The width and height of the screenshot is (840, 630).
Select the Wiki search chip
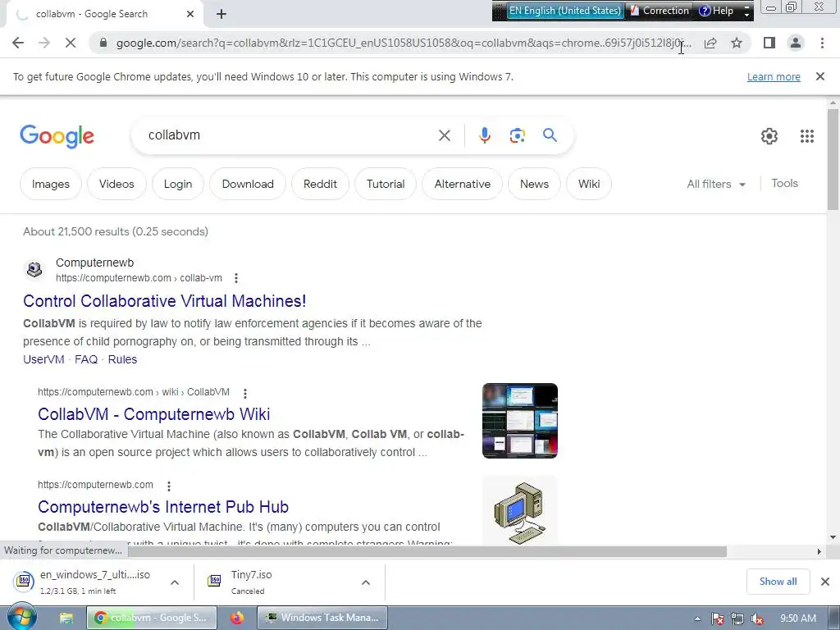589,184
